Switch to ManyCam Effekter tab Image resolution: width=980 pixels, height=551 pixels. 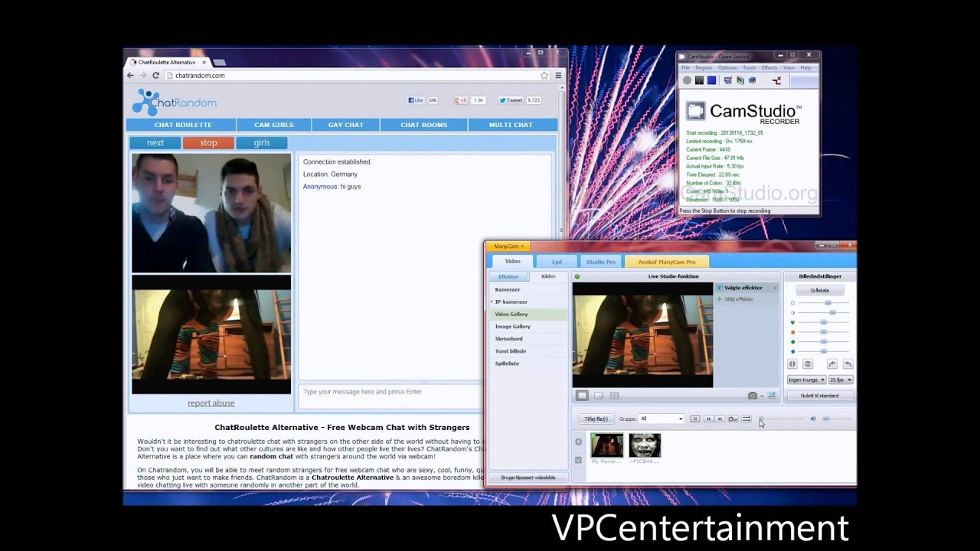click(x=508, y=276)
